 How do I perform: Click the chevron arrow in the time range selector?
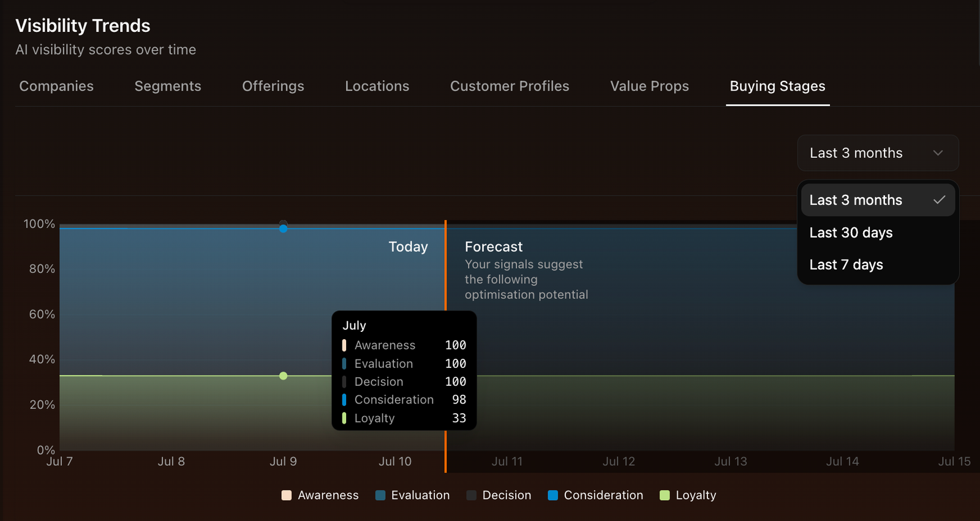[x=938, y=153]
